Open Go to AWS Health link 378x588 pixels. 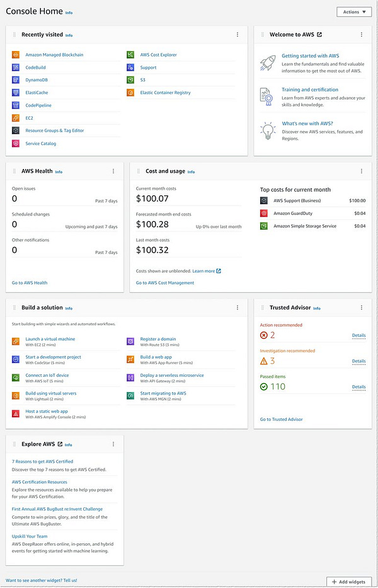coord(30,283)
